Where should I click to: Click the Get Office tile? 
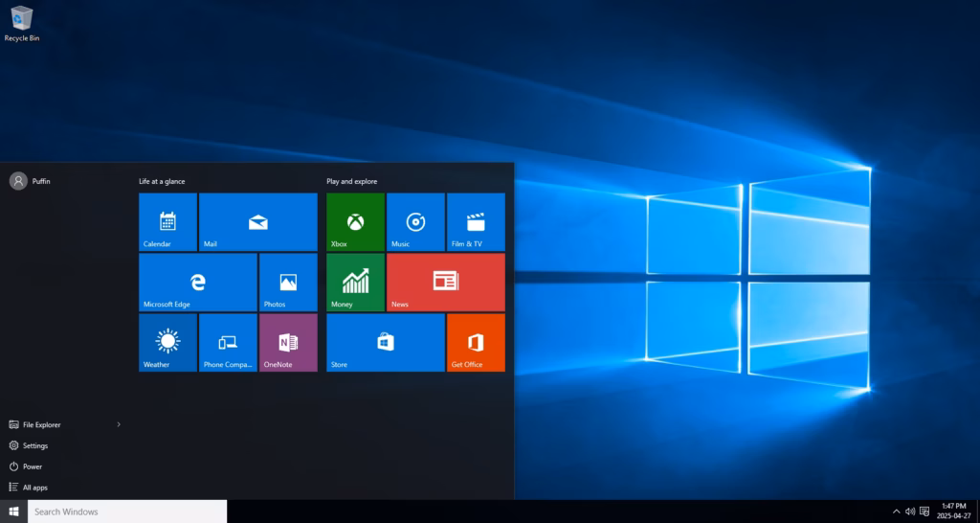476,343
